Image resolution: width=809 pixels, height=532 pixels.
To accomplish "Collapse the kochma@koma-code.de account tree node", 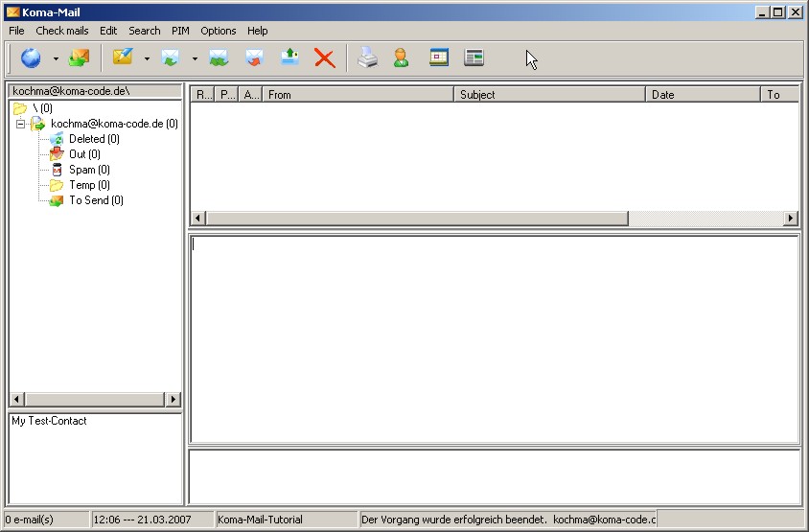I will click(x=20, y=124).
